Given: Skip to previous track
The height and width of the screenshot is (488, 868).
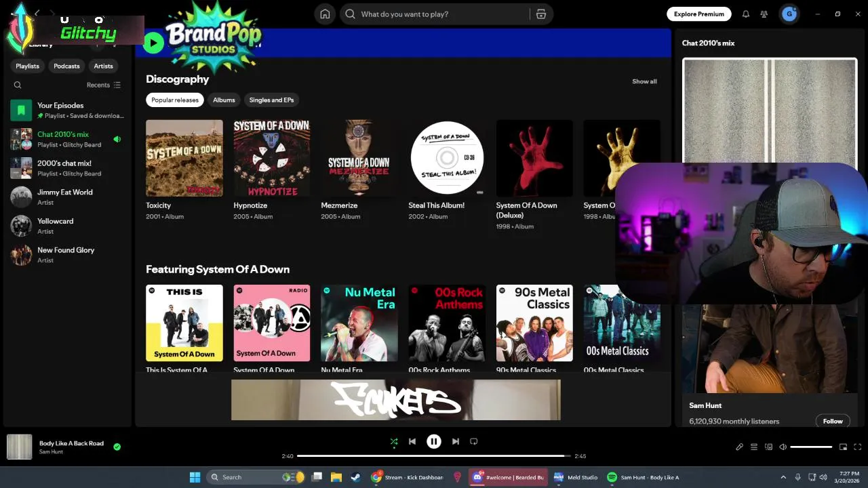Looking at the screenshot, I should [412, 441].
